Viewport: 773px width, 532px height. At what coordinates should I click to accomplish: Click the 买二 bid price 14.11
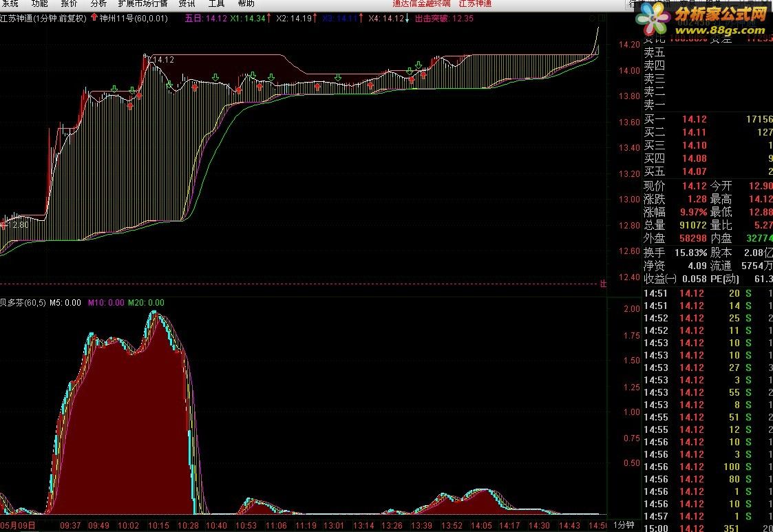[x=694, y=132]
